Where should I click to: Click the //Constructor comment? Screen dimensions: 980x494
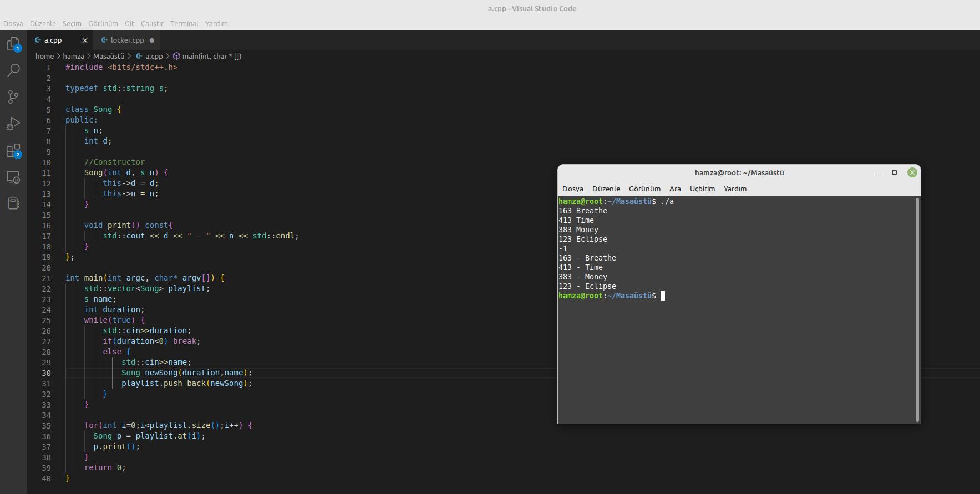pos(114,162)
